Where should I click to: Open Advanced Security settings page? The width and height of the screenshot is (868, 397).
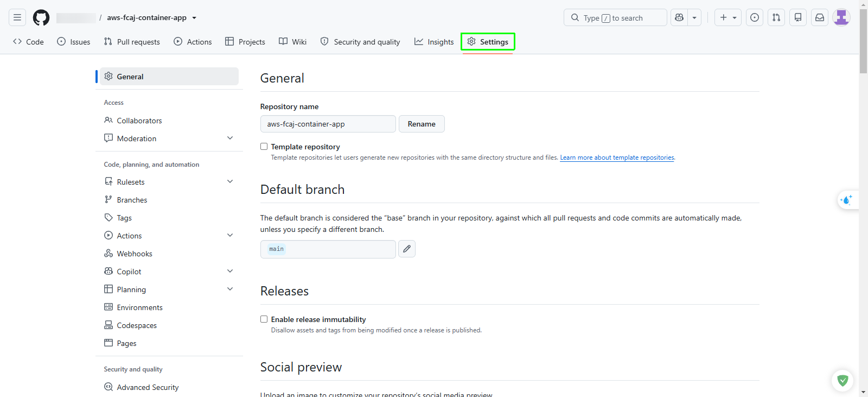[169, 387]
